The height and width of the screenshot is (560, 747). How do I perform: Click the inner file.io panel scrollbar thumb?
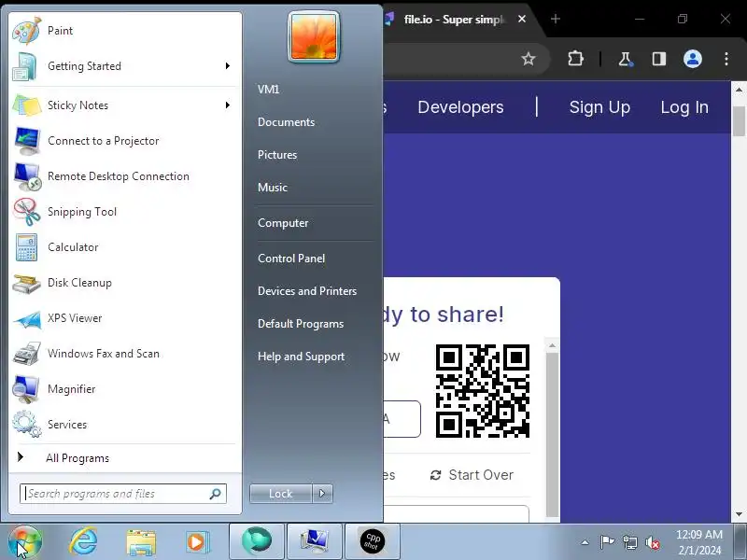552,434
